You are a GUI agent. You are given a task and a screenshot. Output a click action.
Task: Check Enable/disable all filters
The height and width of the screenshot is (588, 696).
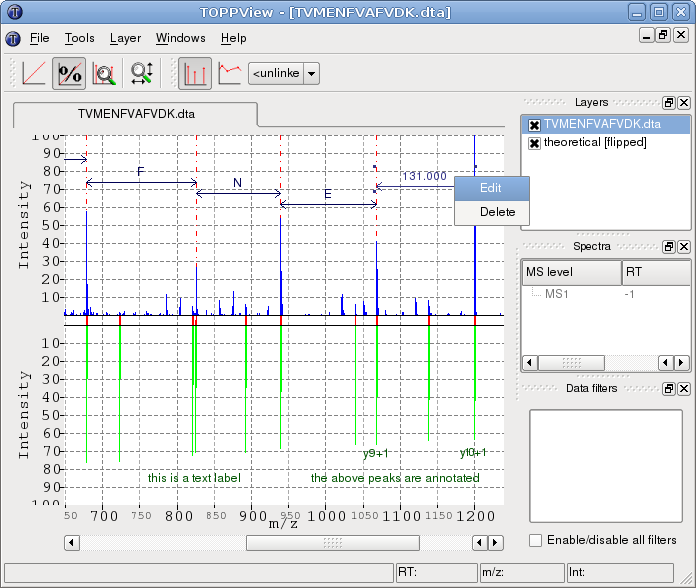[x=536, y=540]
